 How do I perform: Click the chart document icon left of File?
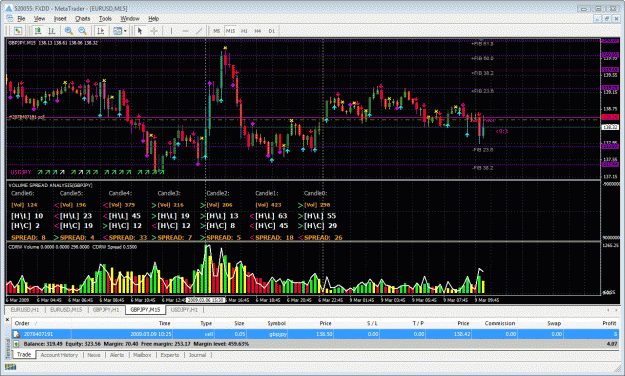[x=10, y=18]
